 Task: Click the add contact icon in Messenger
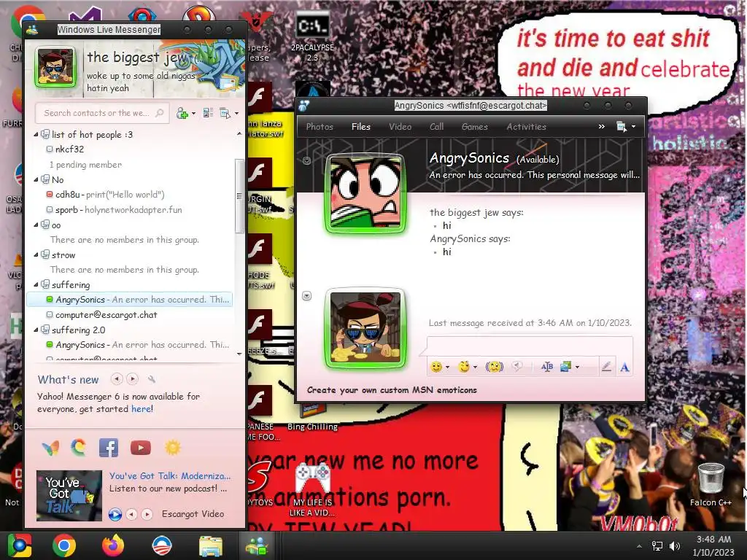(x=182, y=113)
